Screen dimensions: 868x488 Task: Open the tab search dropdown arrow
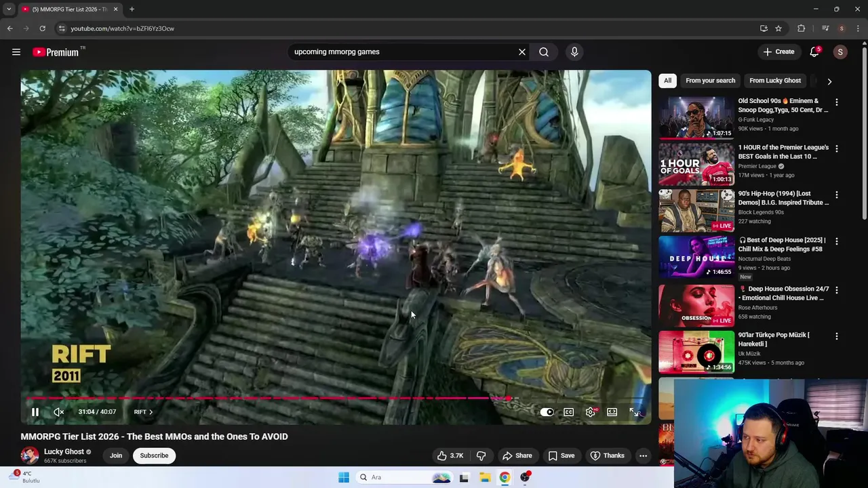pos(9,9)
